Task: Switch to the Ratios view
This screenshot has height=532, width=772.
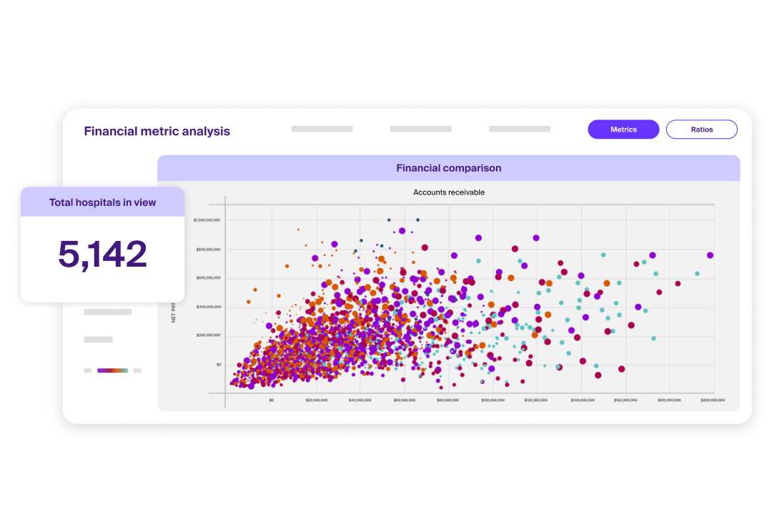Action: coord(701,129)
